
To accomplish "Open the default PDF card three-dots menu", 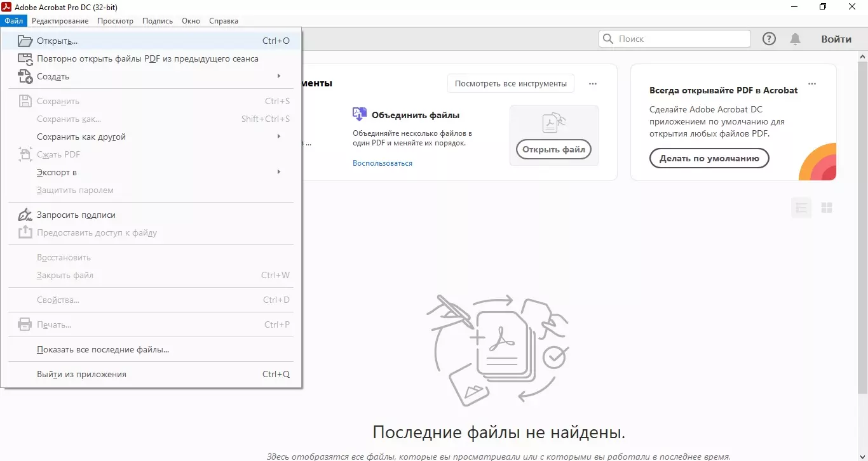I will point(811,84).
